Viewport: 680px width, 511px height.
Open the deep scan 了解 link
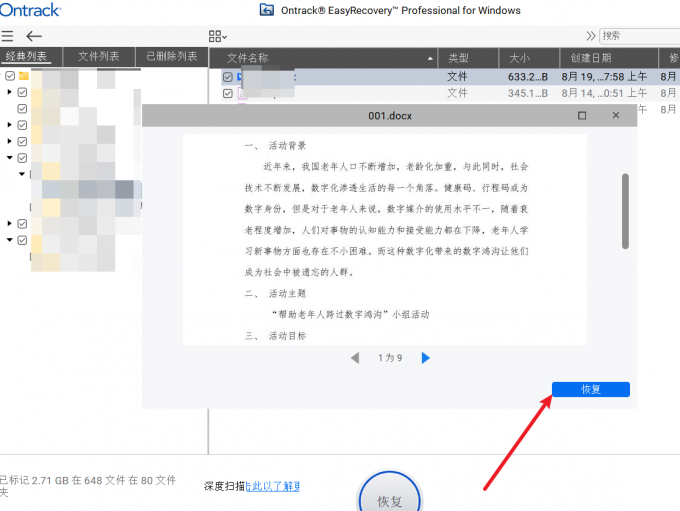(x=273, y=486)
